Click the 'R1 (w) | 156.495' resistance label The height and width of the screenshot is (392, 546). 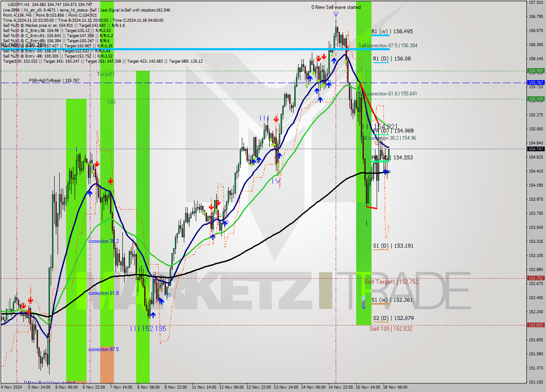pyautogui.click(x=392, y=32)
